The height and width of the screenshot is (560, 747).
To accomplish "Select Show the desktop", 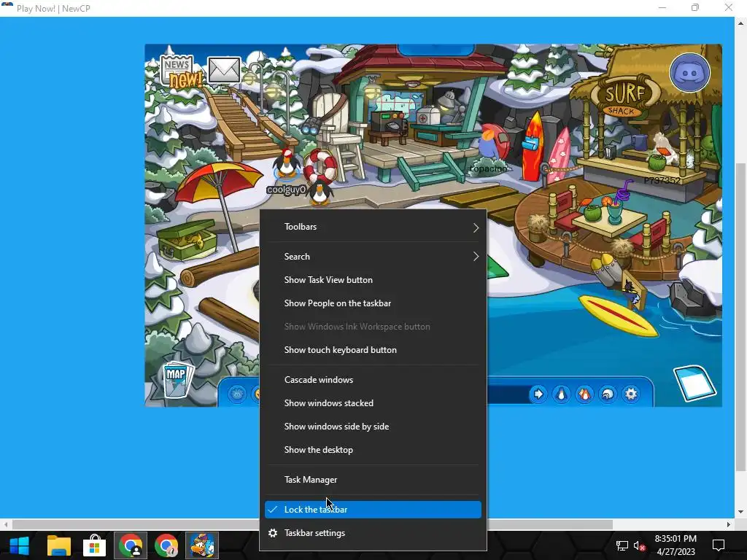I will pos(373,450).
